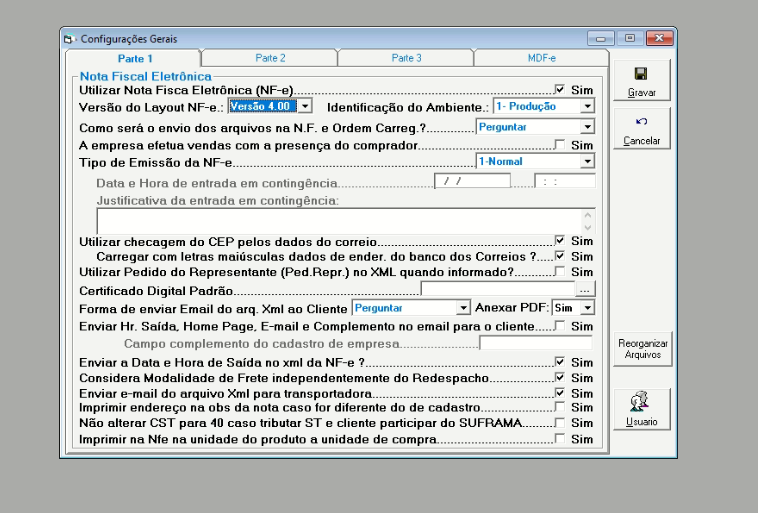The height and width of the screenshot is (513, 758).
Task: Close the Configurações Gerais window
Action: point(659,38)
